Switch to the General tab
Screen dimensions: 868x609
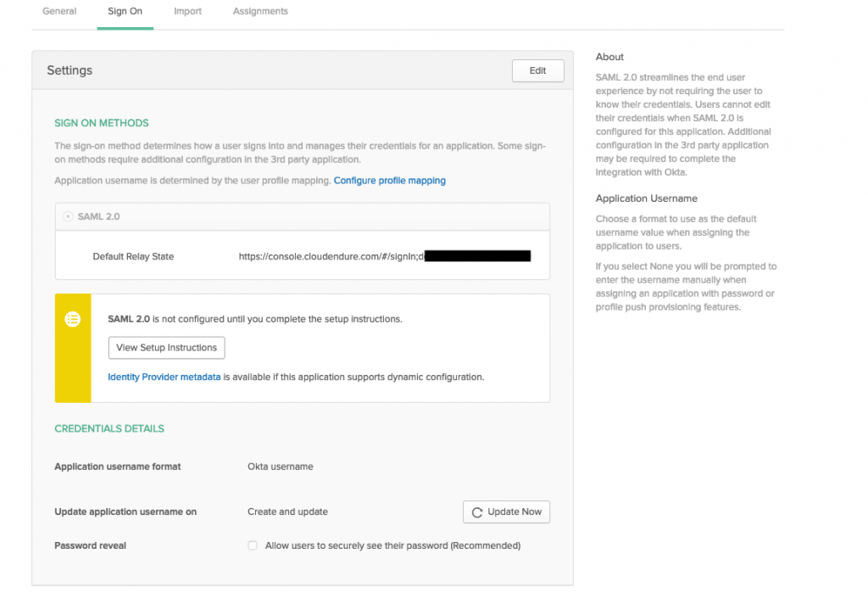tap(58, 11)
